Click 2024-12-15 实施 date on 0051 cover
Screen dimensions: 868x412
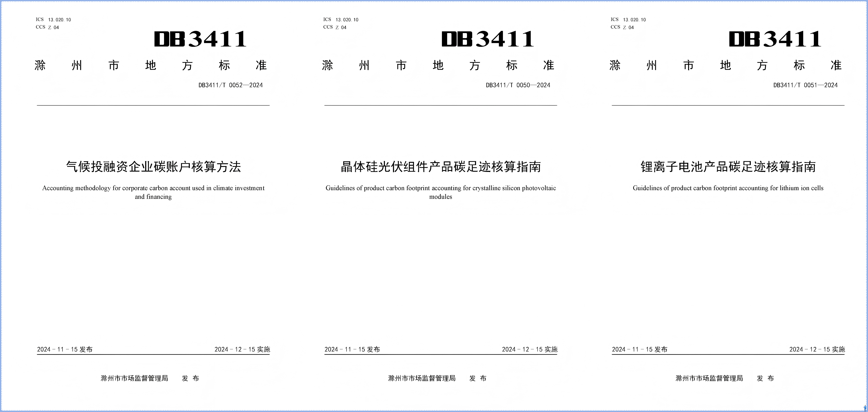817,349
